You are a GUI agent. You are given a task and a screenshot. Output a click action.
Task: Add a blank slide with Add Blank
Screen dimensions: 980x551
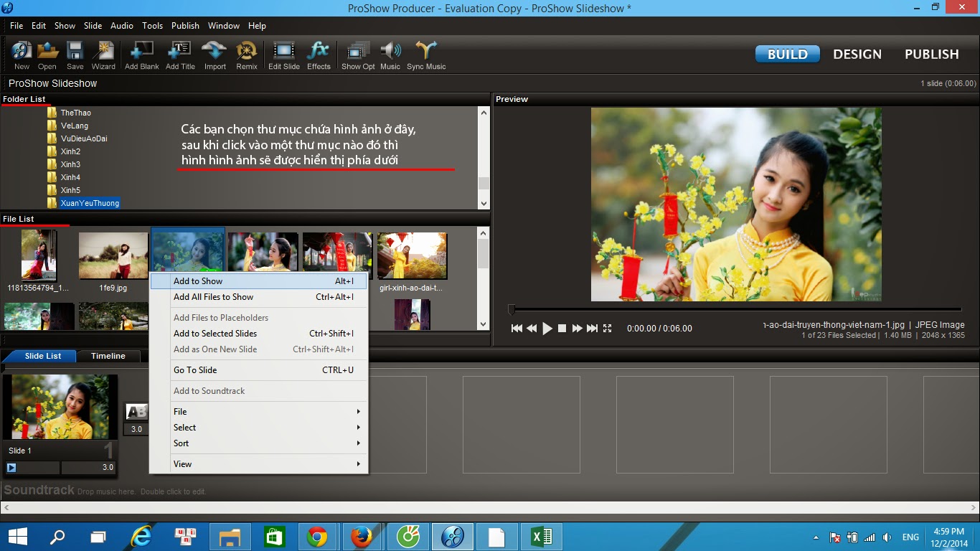(142, 55)
